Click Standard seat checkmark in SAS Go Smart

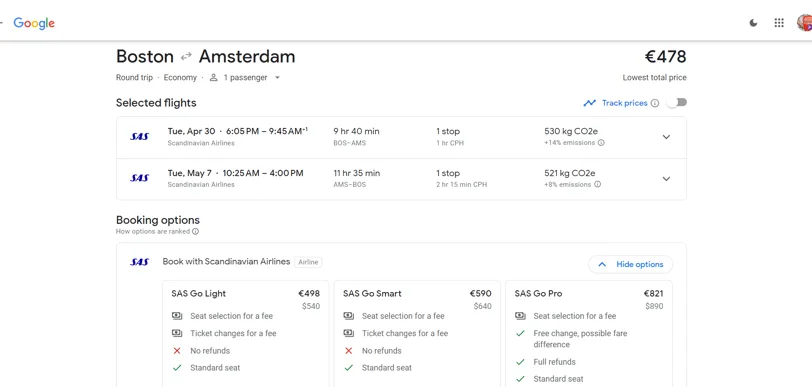pyautogui.click(x=349, y=368)
